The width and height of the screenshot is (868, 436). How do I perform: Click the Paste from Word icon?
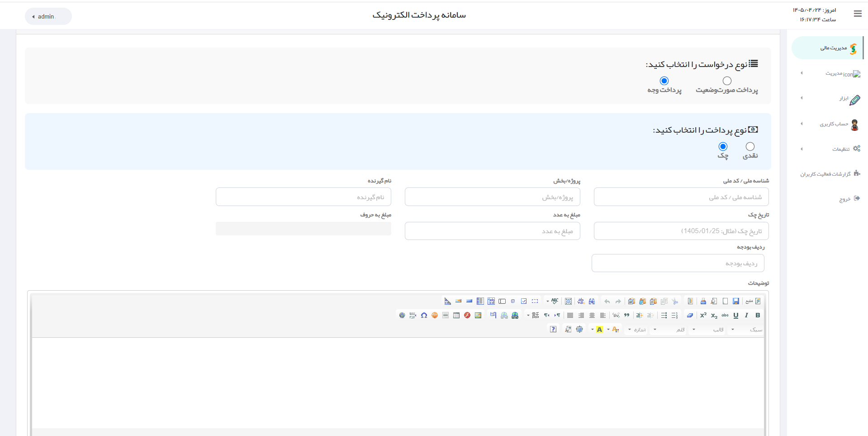point(631,302)
